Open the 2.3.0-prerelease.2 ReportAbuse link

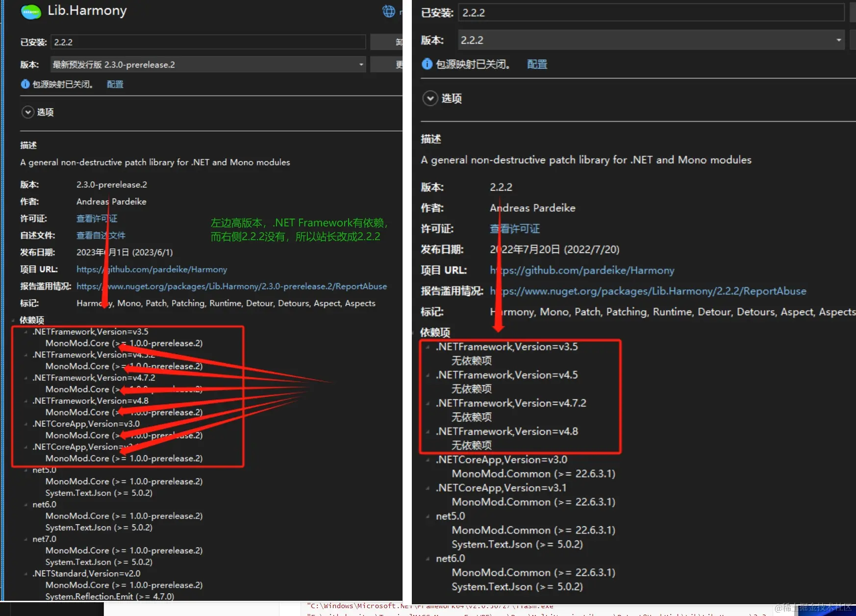tap(232, 286)
